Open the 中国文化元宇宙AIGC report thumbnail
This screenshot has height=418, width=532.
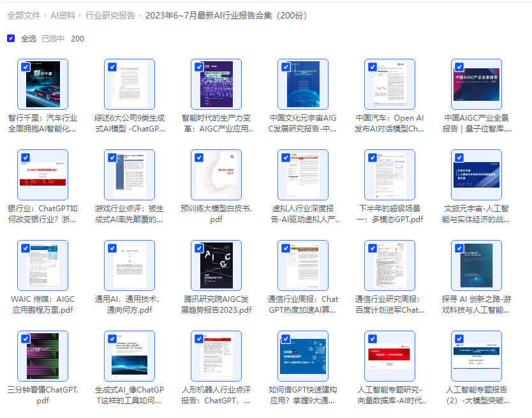click(x=303, y=84)
